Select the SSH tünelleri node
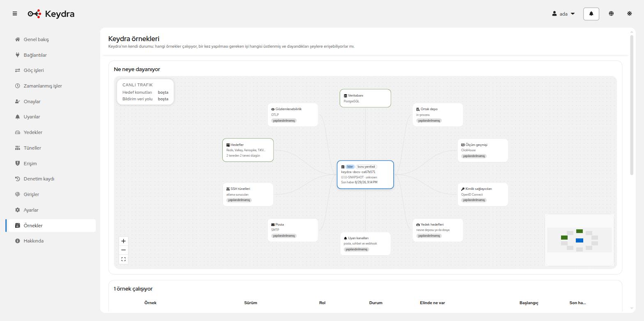 click(248, 194)
